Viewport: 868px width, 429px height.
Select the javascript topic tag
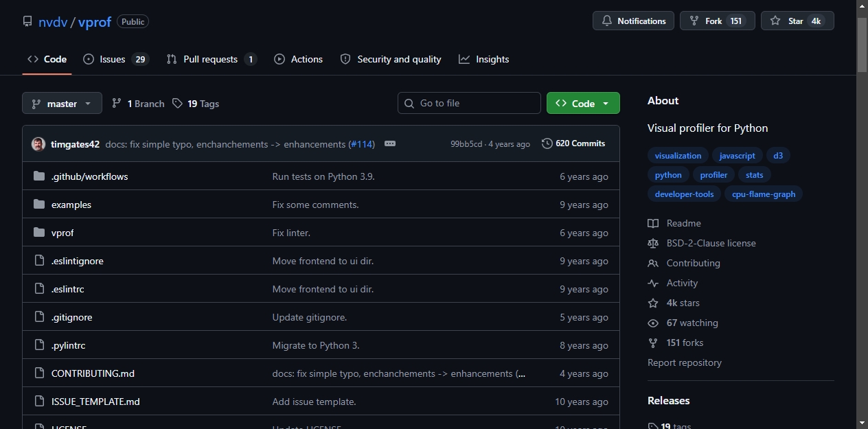[x=737, y=156]
